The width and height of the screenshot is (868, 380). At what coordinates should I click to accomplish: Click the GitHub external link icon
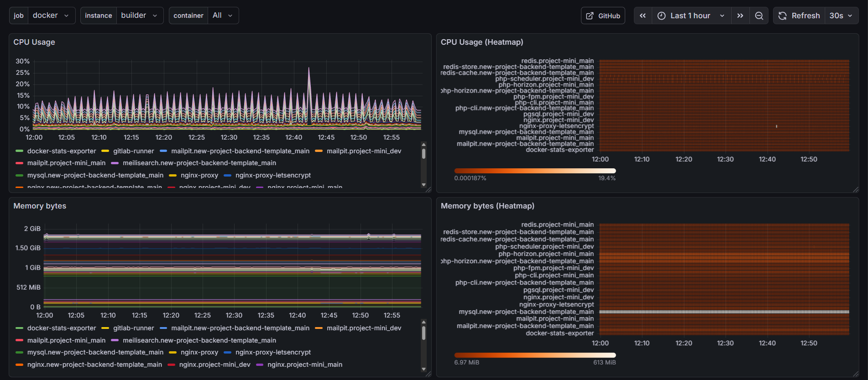point(590,16)
